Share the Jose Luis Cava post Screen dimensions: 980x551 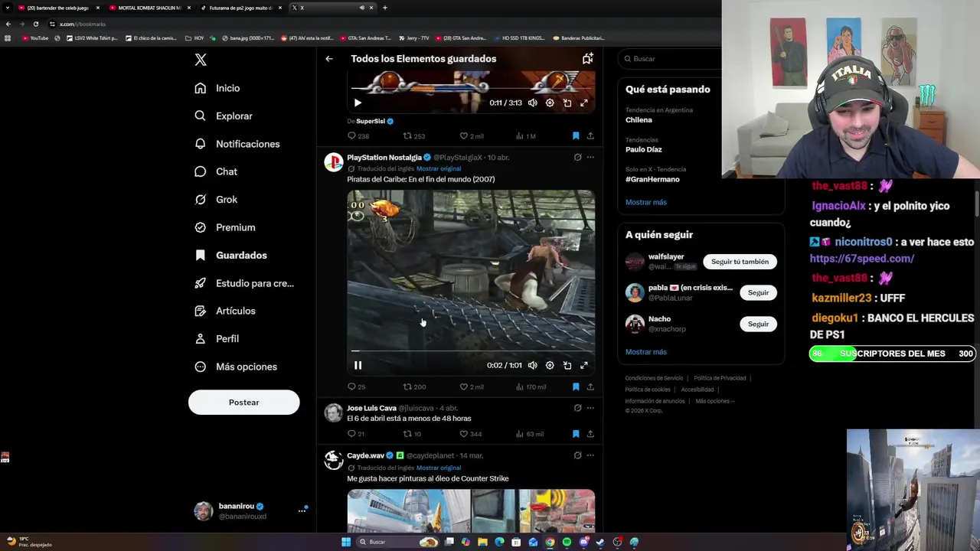(590, 434)
